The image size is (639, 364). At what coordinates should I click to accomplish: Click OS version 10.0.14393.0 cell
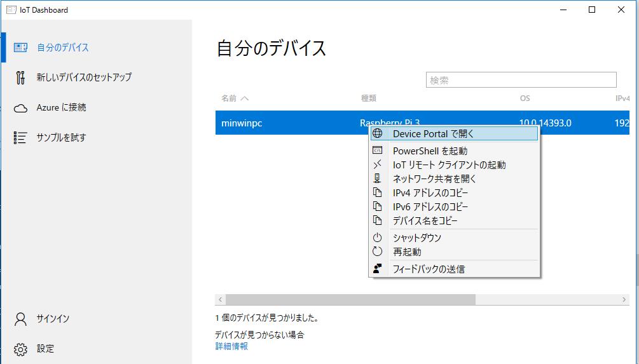tap(546, 123)
